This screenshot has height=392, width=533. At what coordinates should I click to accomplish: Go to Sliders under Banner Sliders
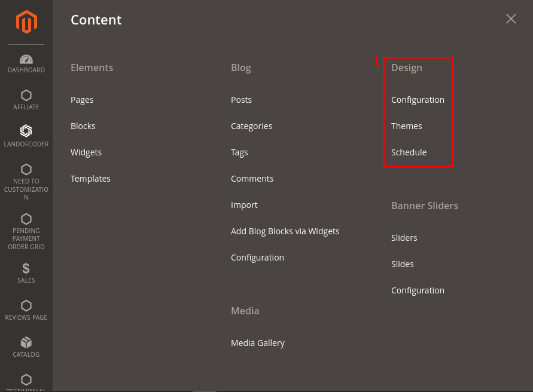coord(404,238)
